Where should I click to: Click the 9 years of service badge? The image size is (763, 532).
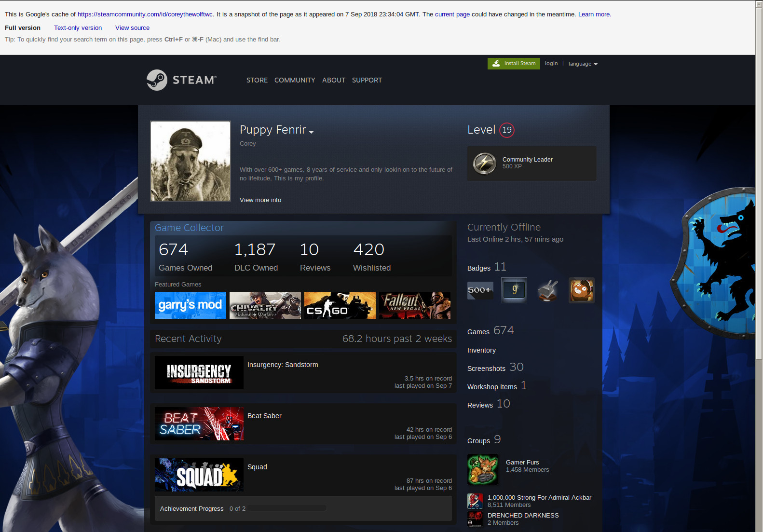tap(514, 290)
